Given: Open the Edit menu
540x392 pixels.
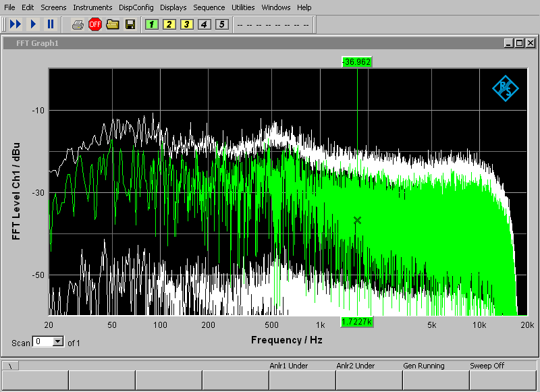Looking at the screenshot, I should (28, 7).
